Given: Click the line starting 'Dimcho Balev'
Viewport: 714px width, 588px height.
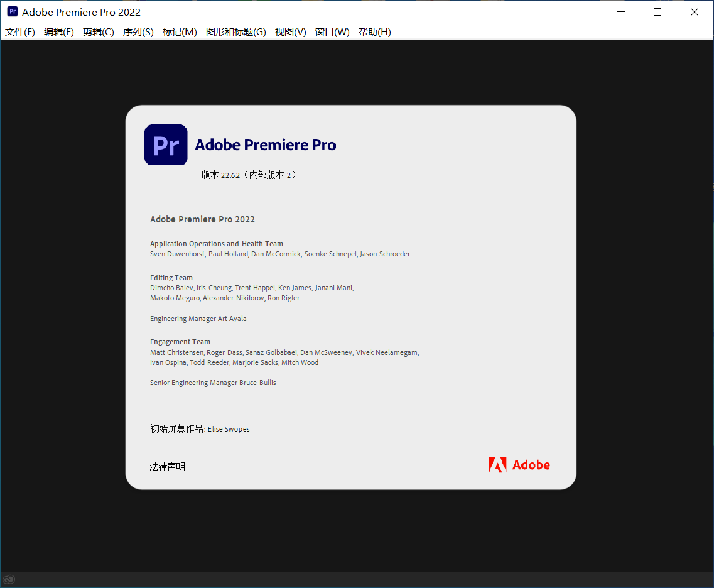Looking at the screenshot, I should (x=252, y=288).
